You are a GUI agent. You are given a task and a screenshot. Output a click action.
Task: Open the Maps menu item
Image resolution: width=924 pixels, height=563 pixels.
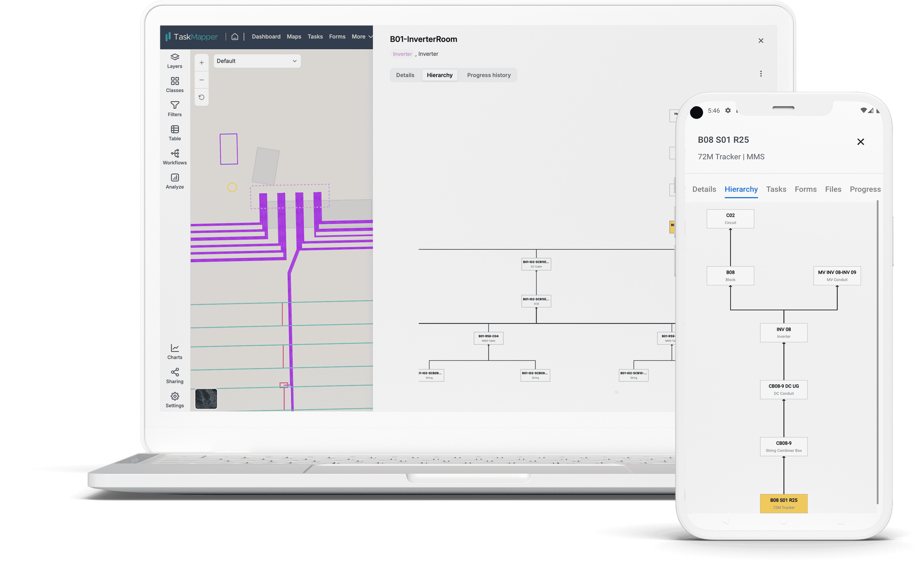pos(294,37)
